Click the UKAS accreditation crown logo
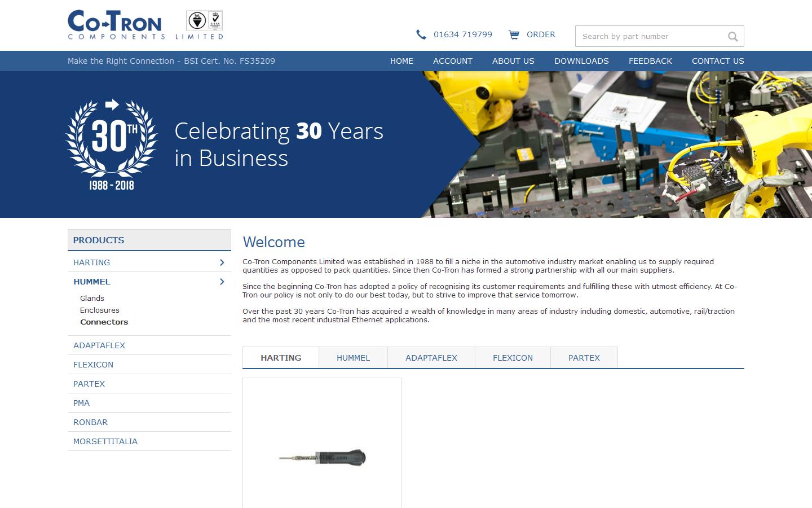This screenshot has width=812, height=508. (x=215, y=21)
